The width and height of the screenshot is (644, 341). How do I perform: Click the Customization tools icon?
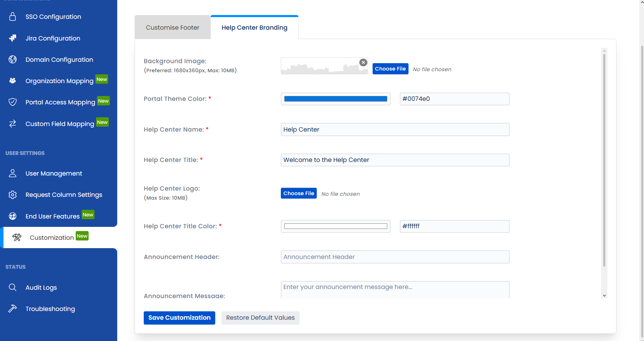pos(17,237)
